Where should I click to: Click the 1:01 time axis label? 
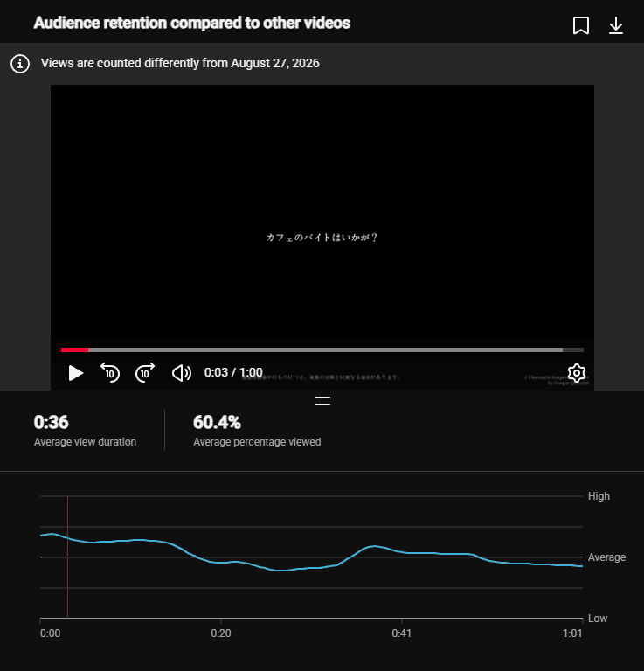pos(572,633)
